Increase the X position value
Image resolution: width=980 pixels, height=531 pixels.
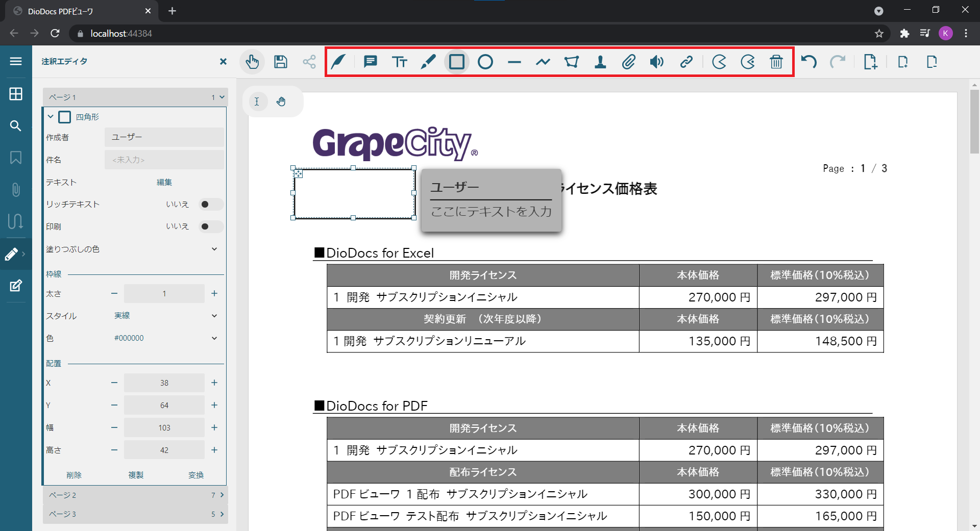click(214, 383)
